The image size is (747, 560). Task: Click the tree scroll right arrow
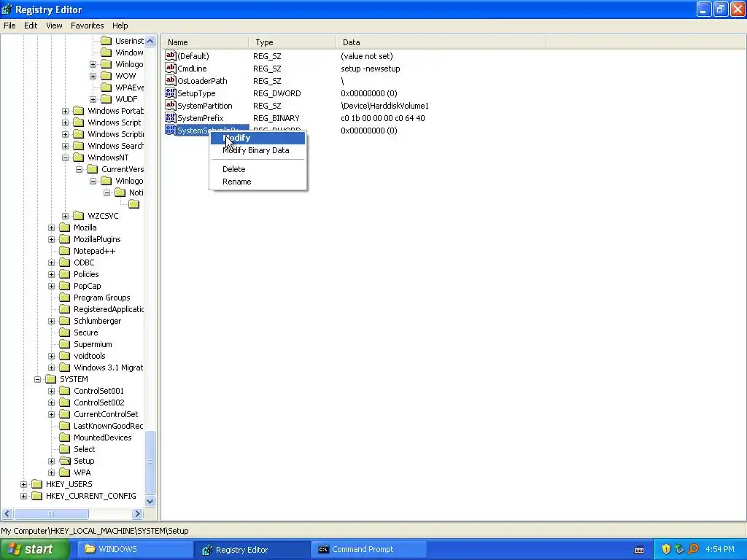[137, 514]
